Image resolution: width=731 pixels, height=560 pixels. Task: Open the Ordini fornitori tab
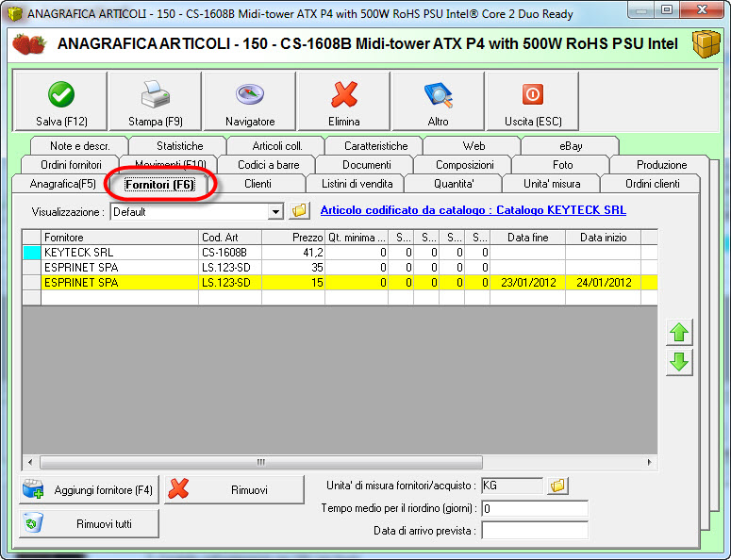pos(71,165)
